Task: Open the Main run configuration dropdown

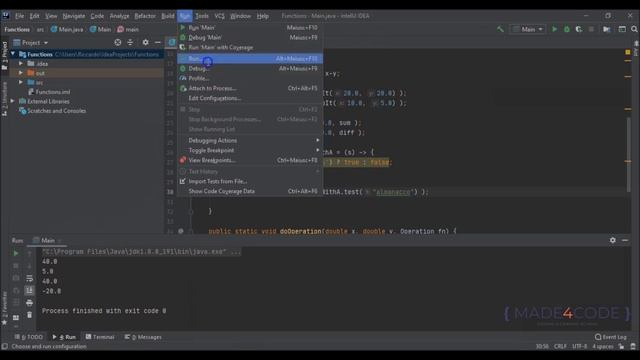Action: tap(528, 29)
